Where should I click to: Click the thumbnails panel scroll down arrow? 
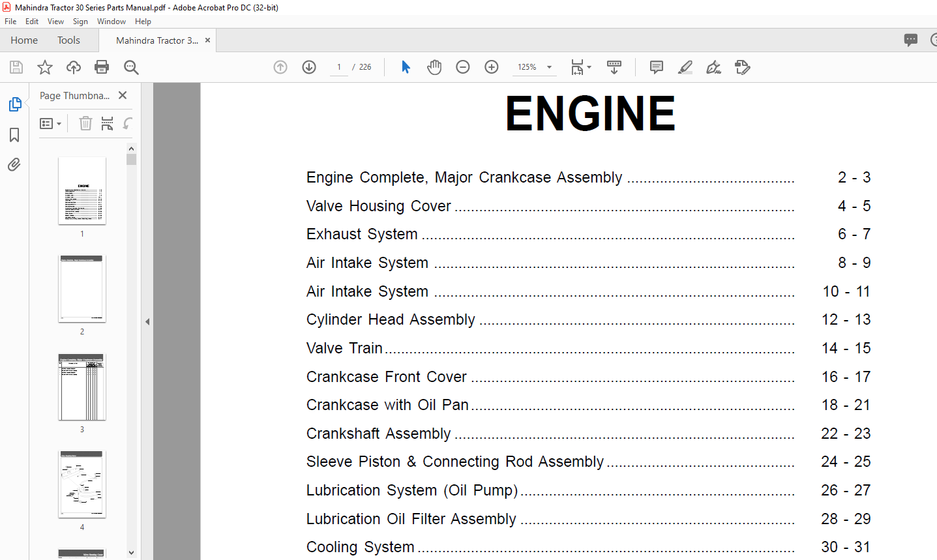click(131, 553)
